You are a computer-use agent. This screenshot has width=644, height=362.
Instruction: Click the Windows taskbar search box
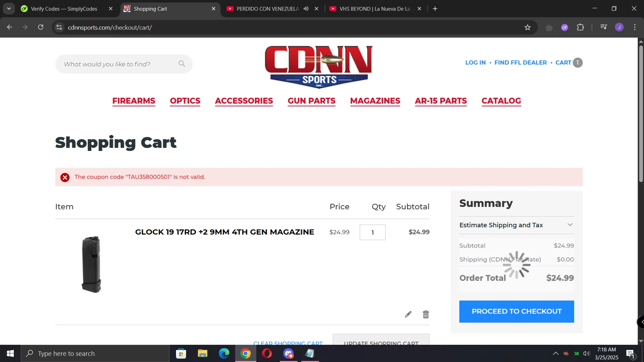[x=95, y=353]
